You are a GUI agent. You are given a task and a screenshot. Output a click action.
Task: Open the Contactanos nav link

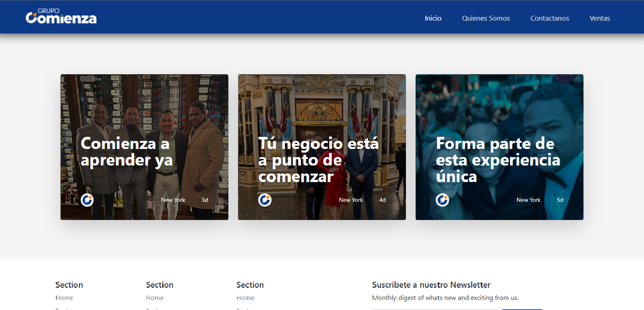tap(550, 18)
